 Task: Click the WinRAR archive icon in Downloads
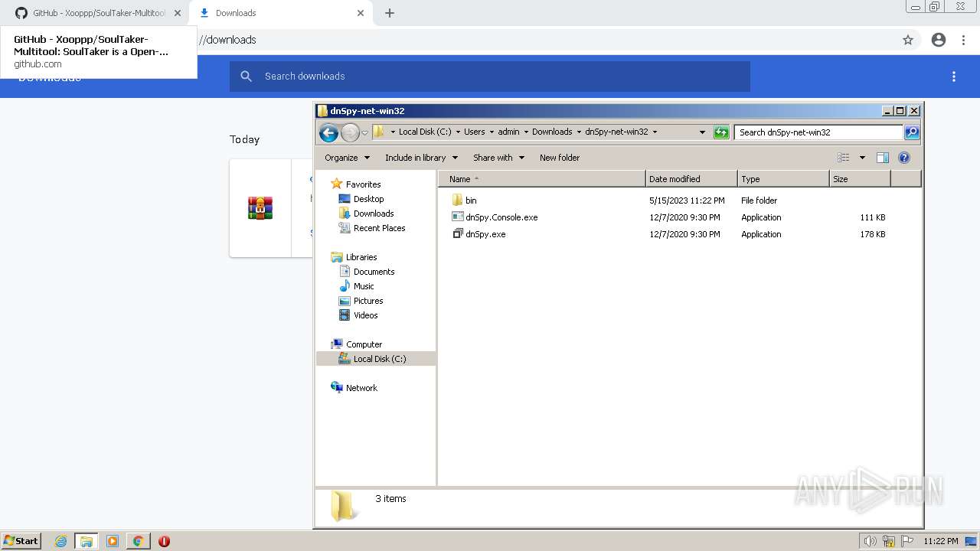[x=260, y=208]
